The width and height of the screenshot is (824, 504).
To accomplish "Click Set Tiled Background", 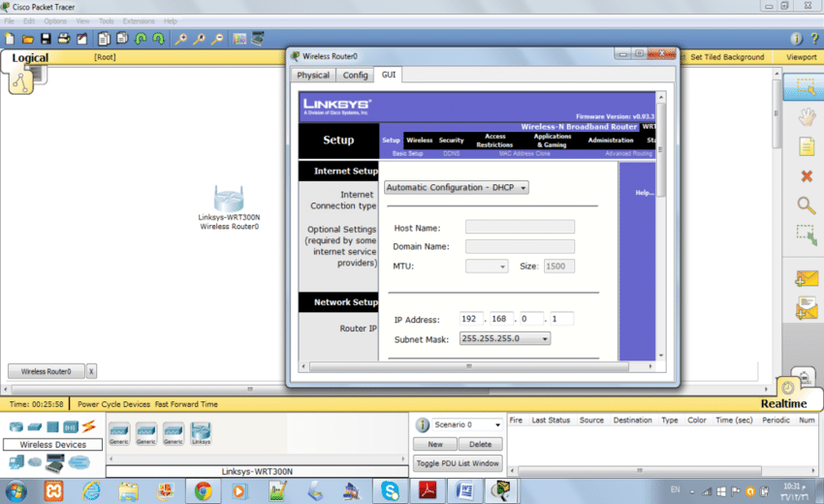I will pyautogui.click(x=727, y=57).
